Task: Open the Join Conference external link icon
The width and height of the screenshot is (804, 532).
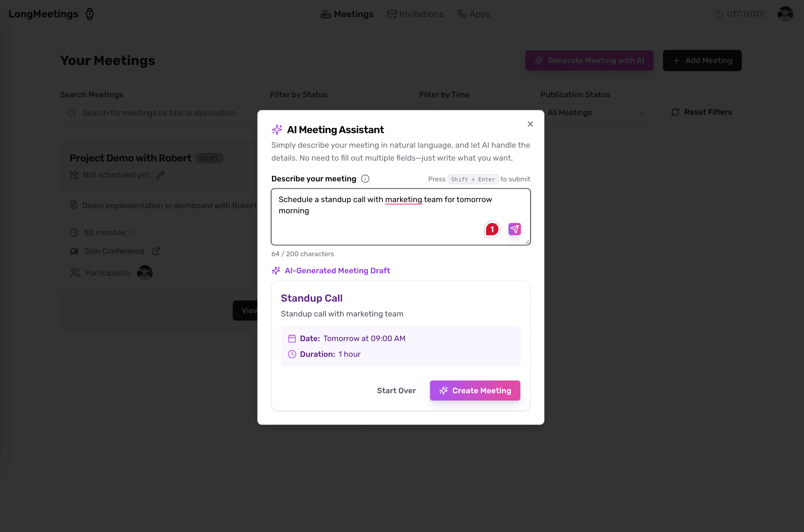Action: tap(156, 251)
